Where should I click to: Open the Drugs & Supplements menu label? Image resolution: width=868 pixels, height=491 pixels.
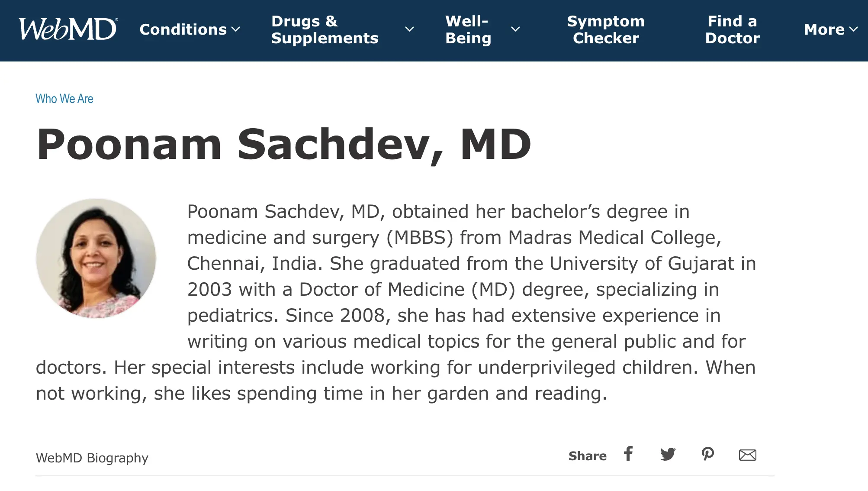pos(325,29)
